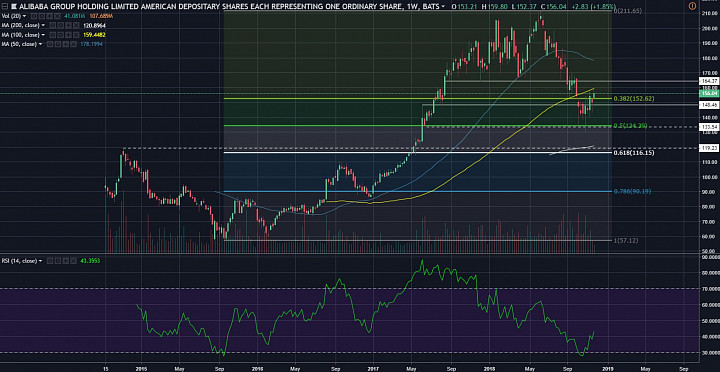The height and width of the screenshot is (372, 720).
Task: Click the 1(57.12) Fibonacci level label
Action: click(626, 240)
